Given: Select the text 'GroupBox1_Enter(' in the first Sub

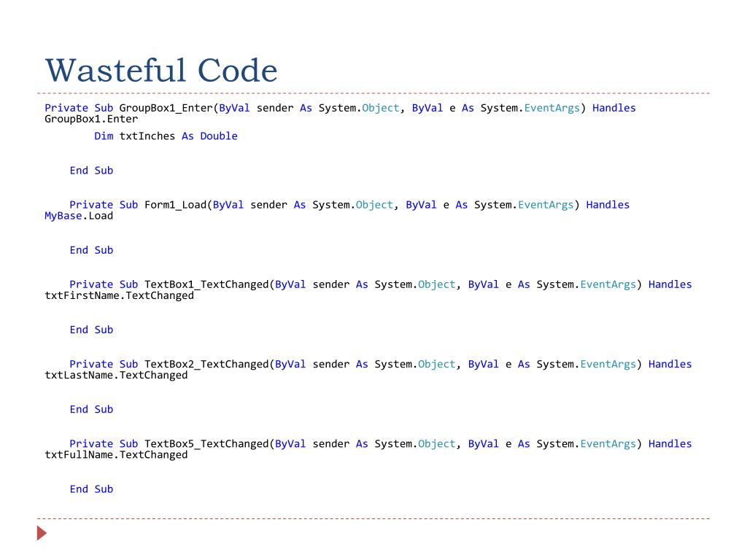Looking at the screenshot, I should click(x=169, y=108).
